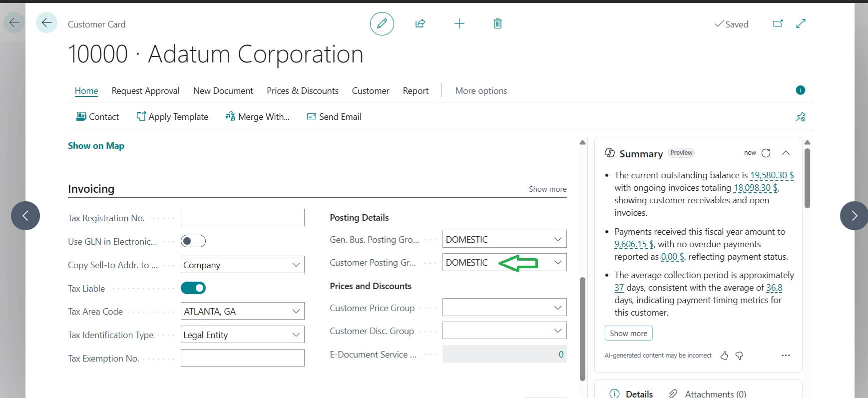Open the Tax Area Code dropdown
The height and width of the screenshot is (398, 868).
296,311
